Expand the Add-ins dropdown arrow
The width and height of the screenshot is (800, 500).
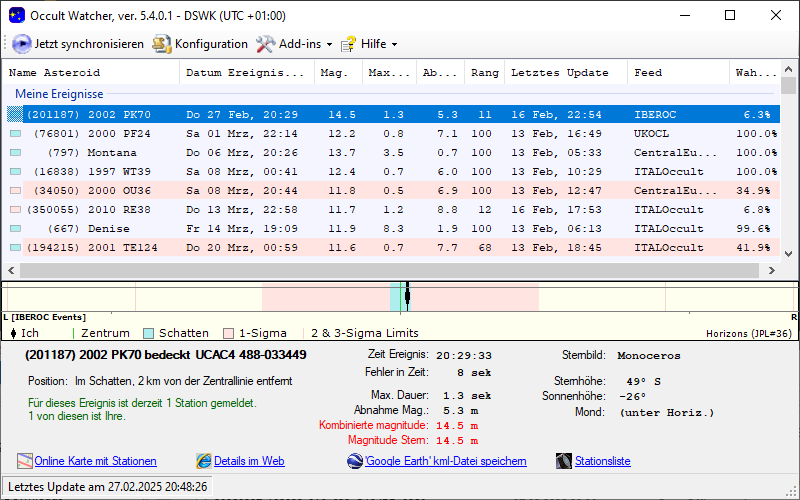coord(329,44)
